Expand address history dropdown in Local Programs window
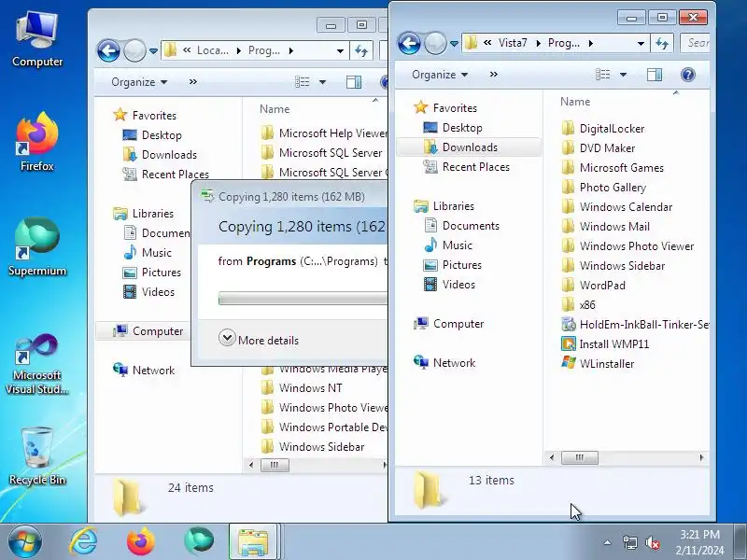 [340, 50]
